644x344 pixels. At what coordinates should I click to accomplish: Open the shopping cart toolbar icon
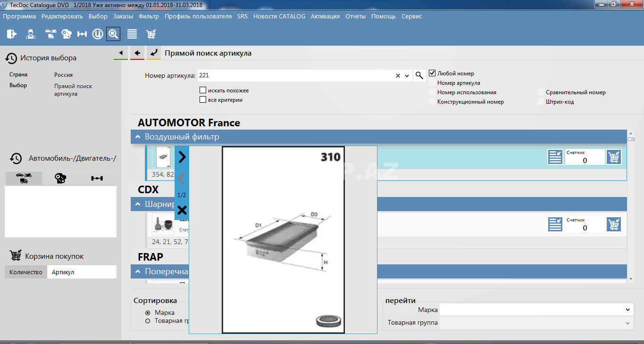[x=151, y=34]
